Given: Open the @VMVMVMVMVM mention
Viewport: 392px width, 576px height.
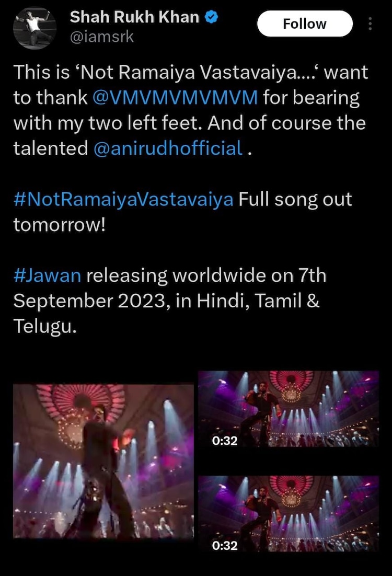Looking at the screenshot, I should click(175, 98).
